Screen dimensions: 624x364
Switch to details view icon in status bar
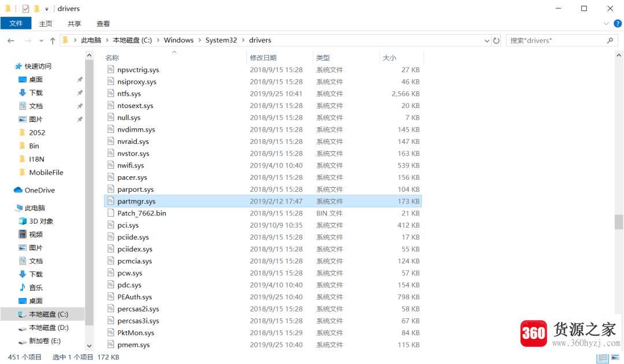603,357
